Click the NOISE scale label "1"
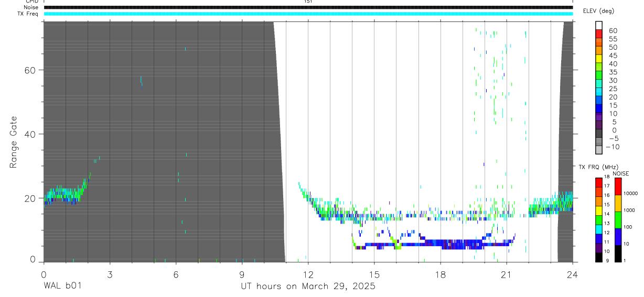 point(625,261)
